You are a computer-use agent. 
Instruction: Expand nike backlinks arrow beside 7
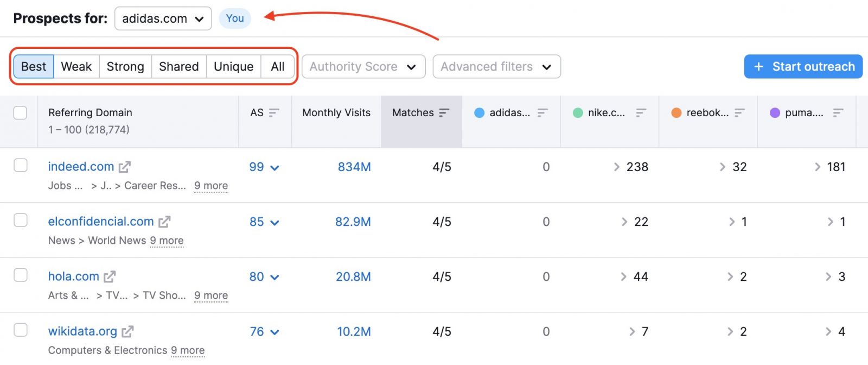click(x=632, y=331)
